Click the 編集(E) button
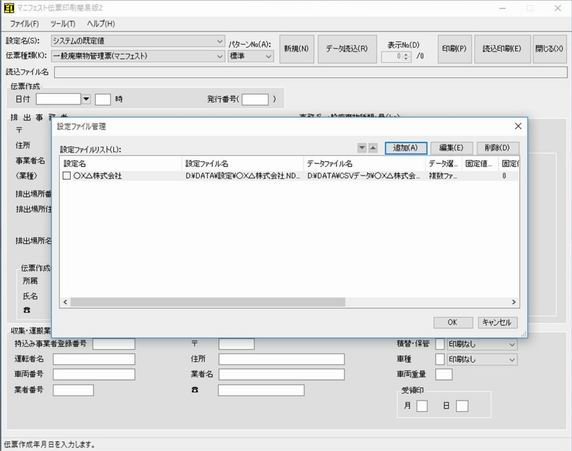 [452, 148]
